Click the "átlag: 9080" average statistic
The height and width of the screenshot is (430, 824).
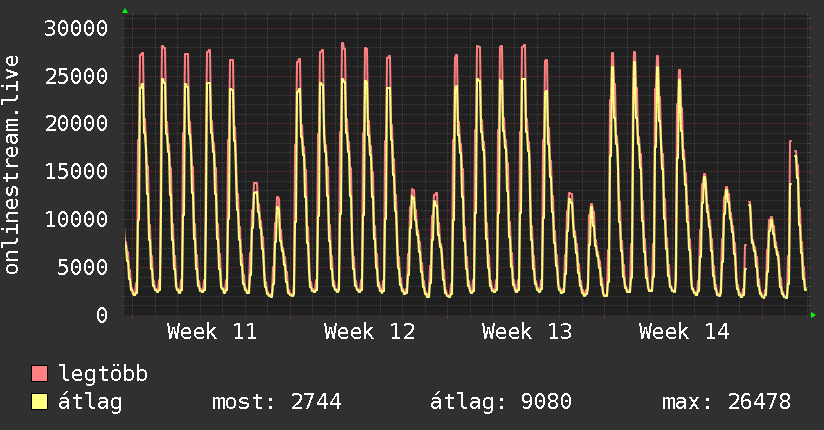click(500, 402)
